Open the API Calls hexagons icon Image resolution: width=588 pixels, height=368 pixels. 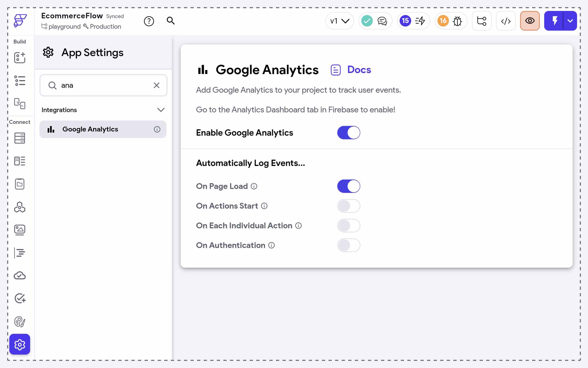pyautogui.click(x=20, y=207)
